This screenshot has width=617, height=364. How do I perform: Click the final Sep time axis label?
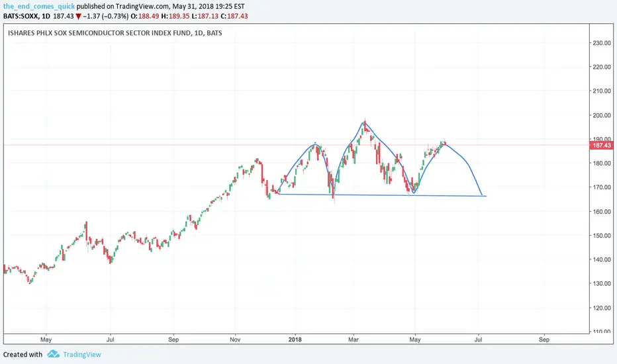(544, 340)
